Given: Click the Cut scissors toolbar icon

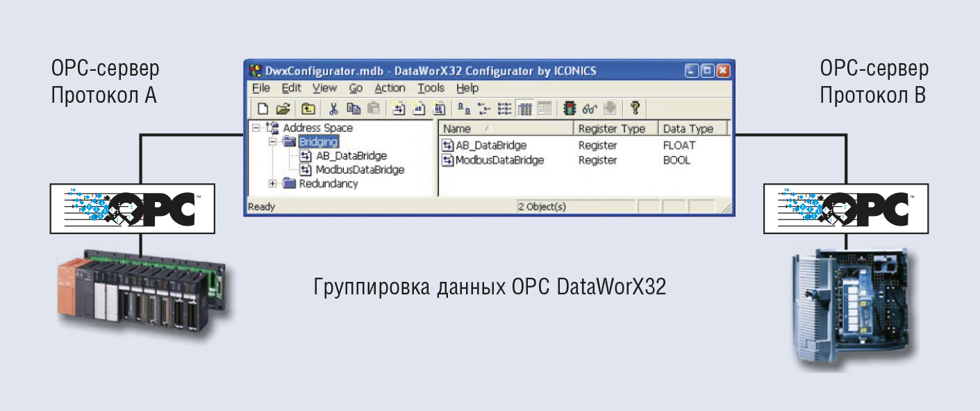Looking at the screenshot, I should click(x=333, y=108).
